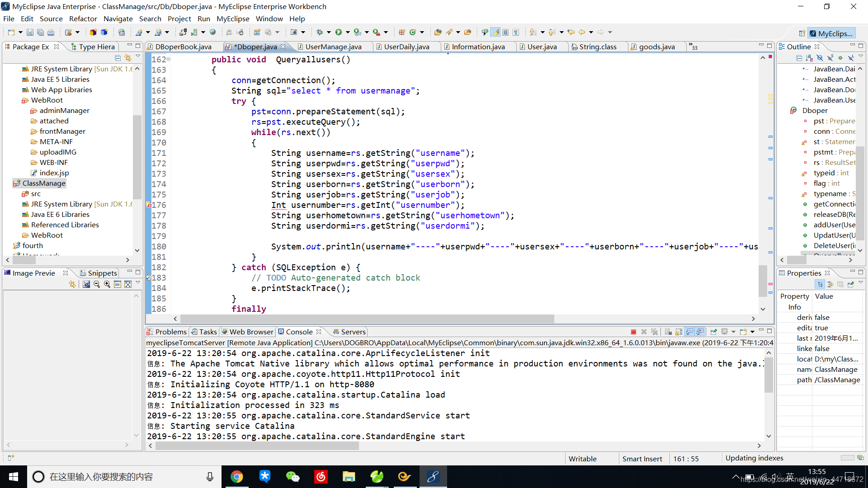Image resolution: width=868 pixels, height=488 pixels.
Task: Open the Debug dropdown arrow
Action: pyautogui.click(x=329, y=32)
